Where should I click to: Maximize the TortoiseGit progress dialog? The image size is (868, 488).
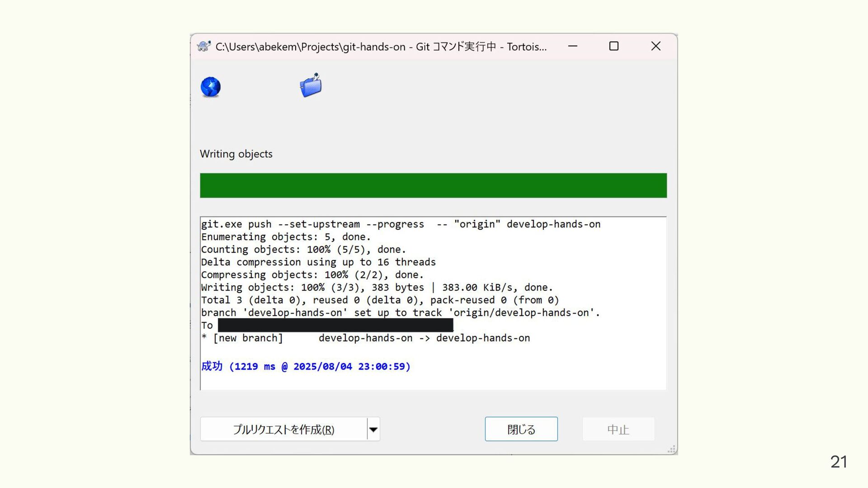614,46
